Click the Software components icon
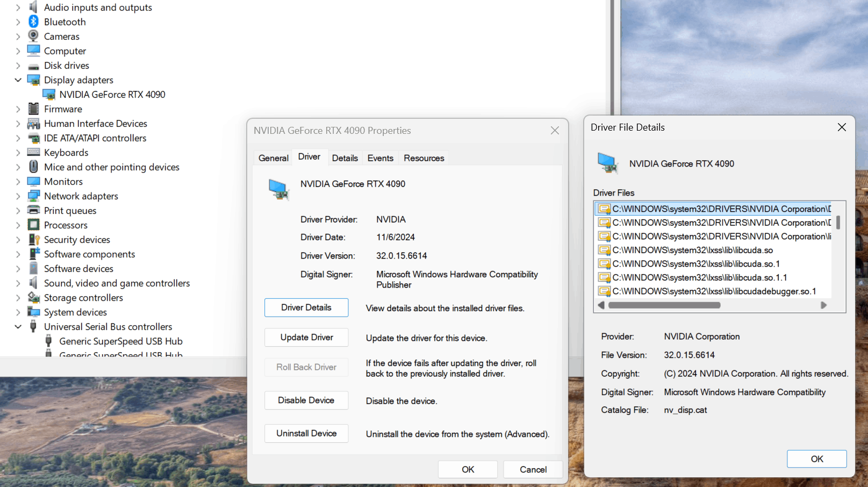Screen dimensions: 868x487 tap(34, 254)
